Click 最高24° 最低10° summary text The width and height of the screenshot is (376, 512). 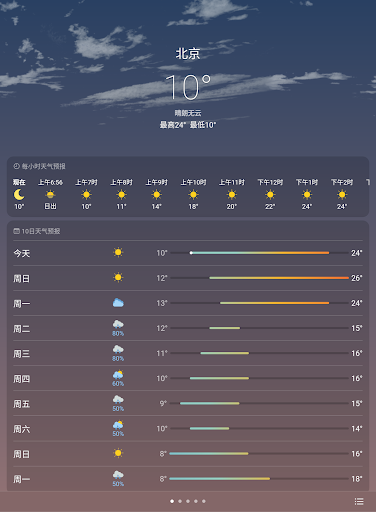click(188, 125)
